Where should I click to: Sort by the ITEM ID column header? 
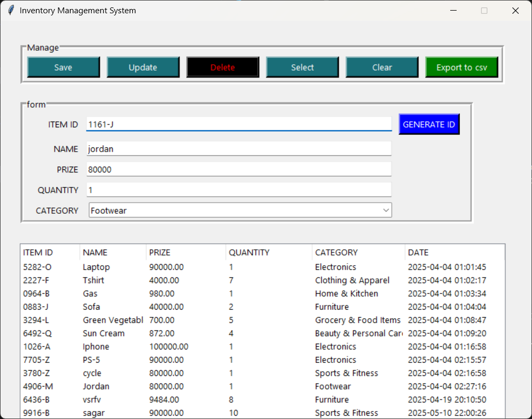[50, 252]
